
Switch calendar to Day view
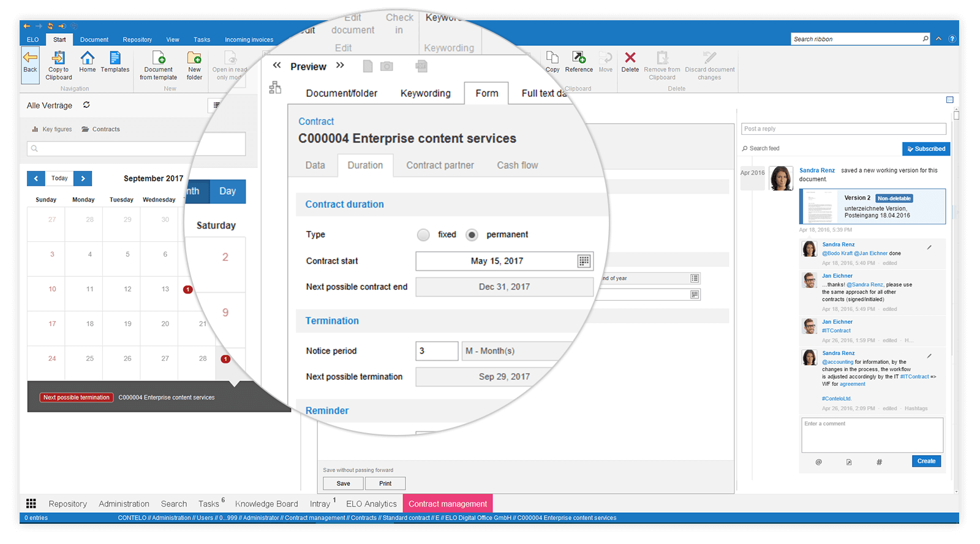pyautogui.click(x=227, y=191)
